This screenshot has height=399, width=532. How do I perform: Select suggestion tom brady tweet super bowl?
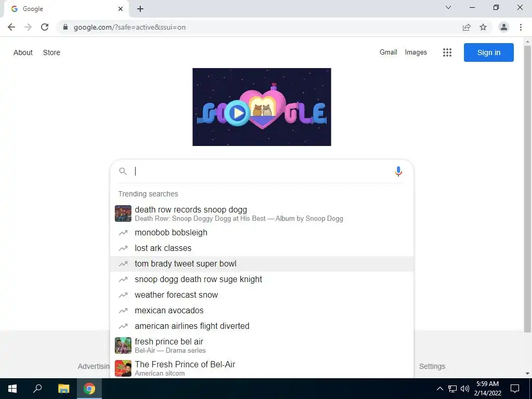point(262,264)
